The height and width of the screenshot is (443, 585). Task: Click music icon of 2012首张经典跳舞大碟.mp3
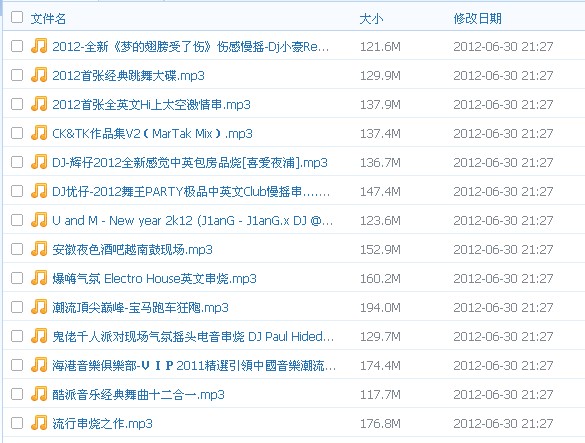pos(39,75)
